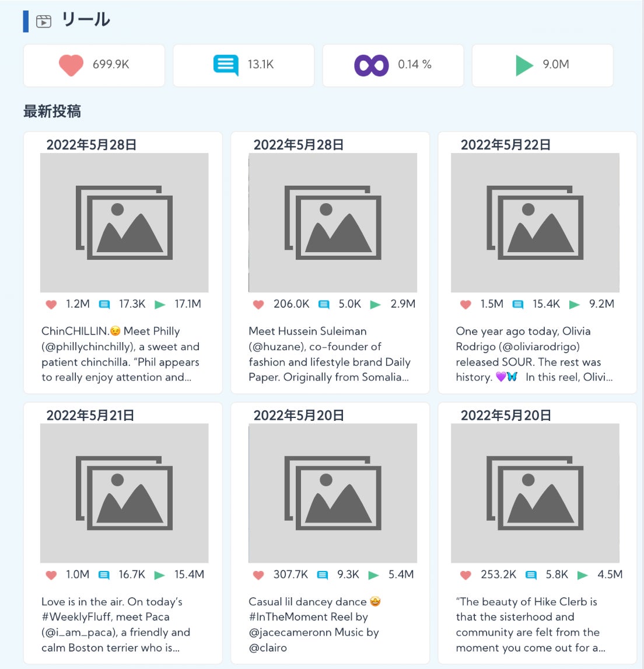Click the play icon showing 9.0M views
644x669 pixels.
[524, 65]
